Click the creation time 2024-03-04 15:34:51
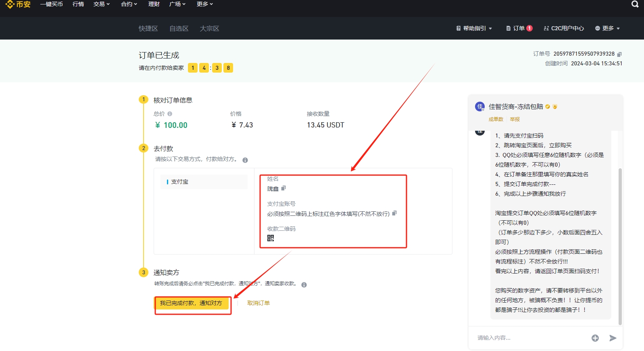Image resolution: width=644 pixels, height=351 pixels. coord(597,63)
